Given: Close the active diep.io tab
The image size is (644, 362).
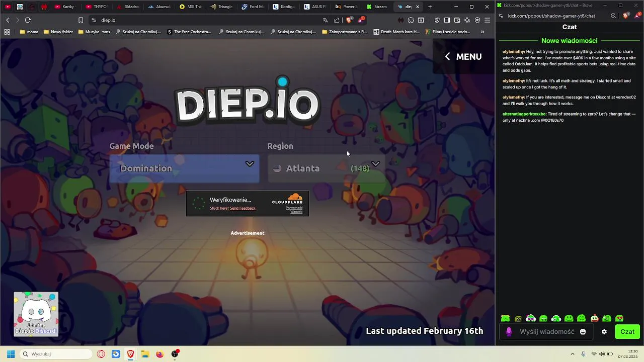Looking at the screenshot, I should click(417, 7).
